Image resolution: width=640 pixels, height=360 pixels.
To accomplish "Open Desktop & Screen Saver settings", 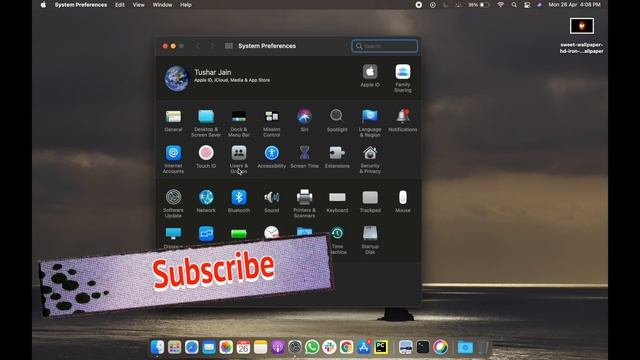I will (x=206, y=117).
